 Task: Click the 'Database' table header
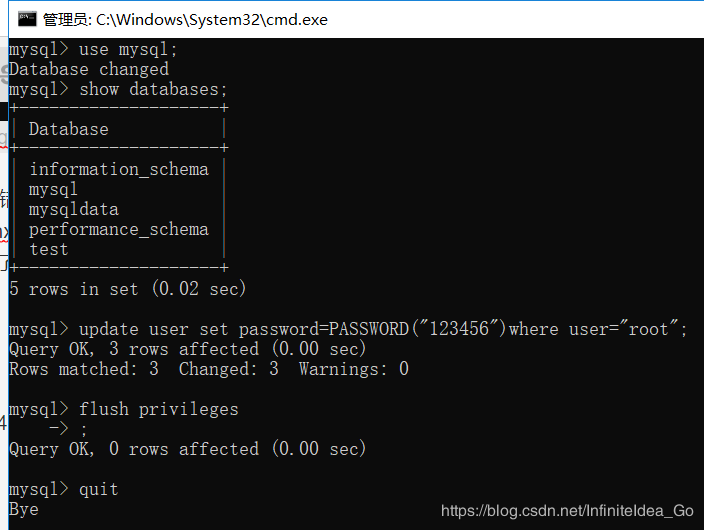69,129
